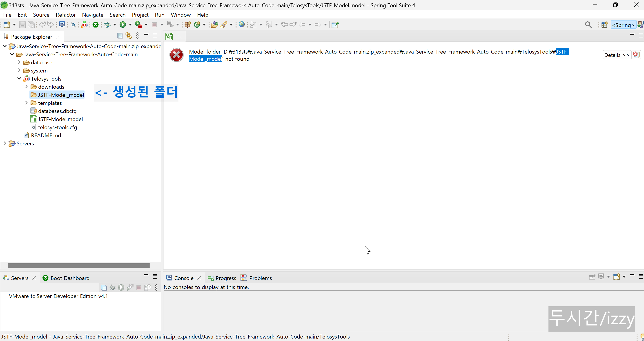Switch to the Progress tab
The height and width of the screenshot is (341, 644).
tap(222, 278)
